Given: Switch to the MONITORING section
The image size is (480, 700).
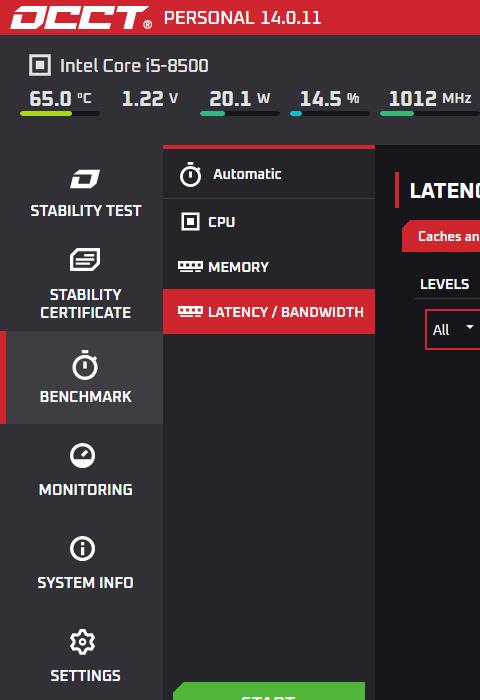Looking at the screenshot, I should (85, 470).
